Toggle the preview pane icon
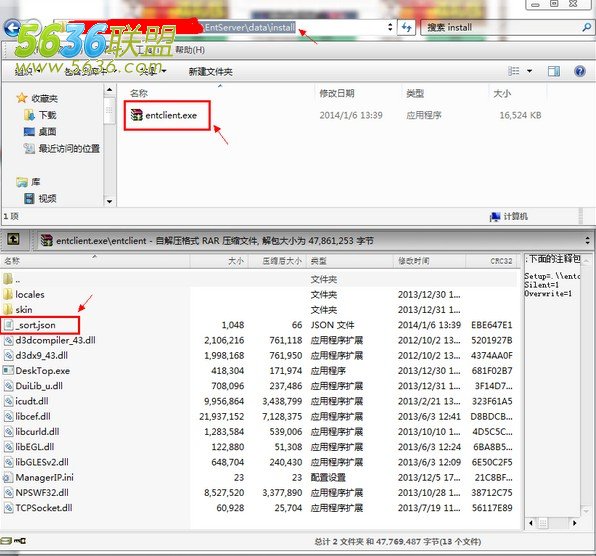The image size is (596, 556). (553, 71)
